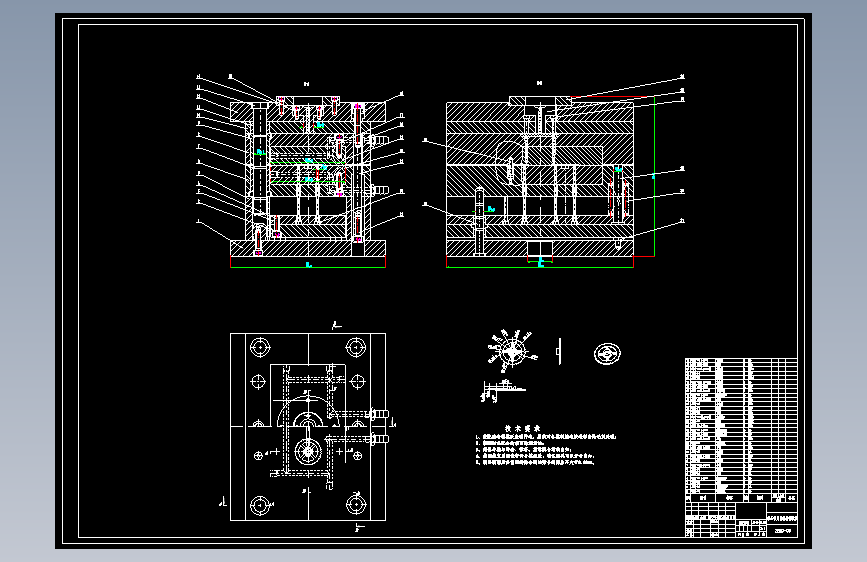Select the green width dimension under right section

540,266
